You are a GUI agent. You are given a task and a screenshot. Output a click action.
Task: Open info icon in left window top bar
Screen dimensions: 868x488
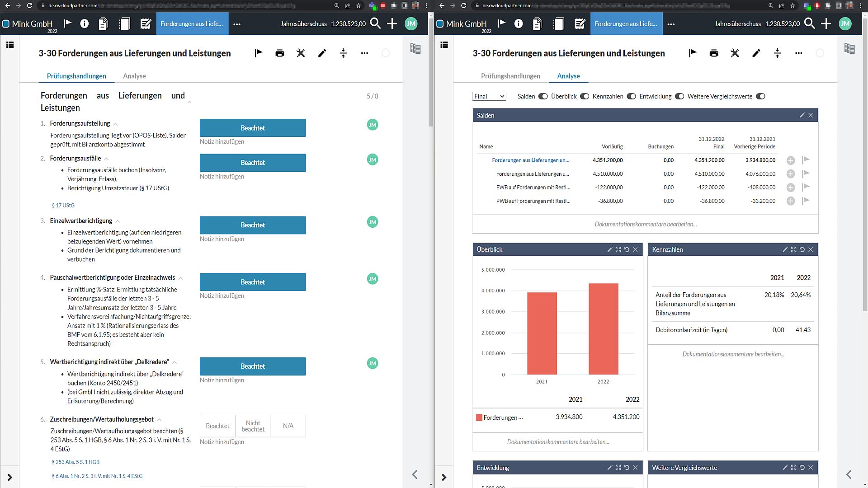pos(85,23)
